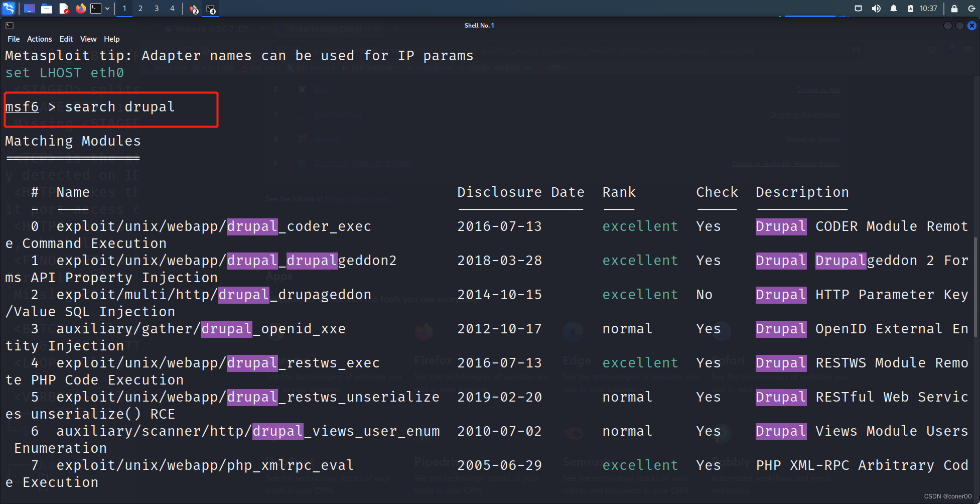
Task: Show the Firefox windows group in taskbar
Action: [194, 9]
